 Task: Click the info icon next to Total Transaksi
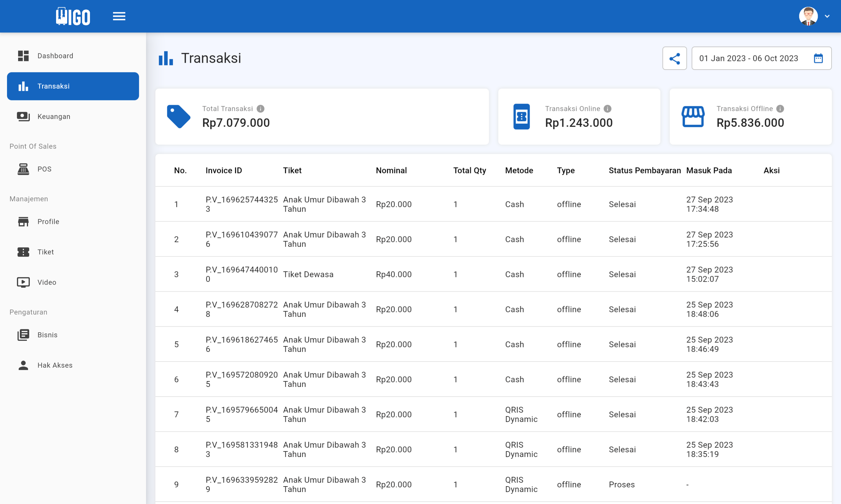pyautogui.click(x=261, y=108)
